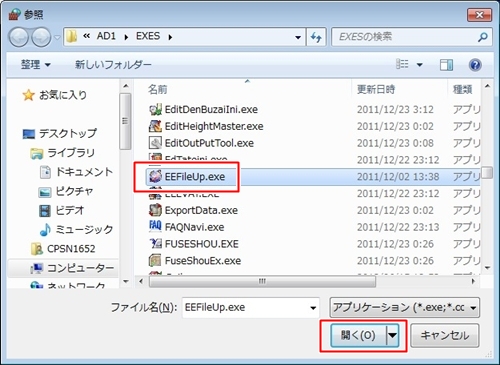
Task: Select the EEFileUp.exe file name
Action: click(x=195, y=177)
